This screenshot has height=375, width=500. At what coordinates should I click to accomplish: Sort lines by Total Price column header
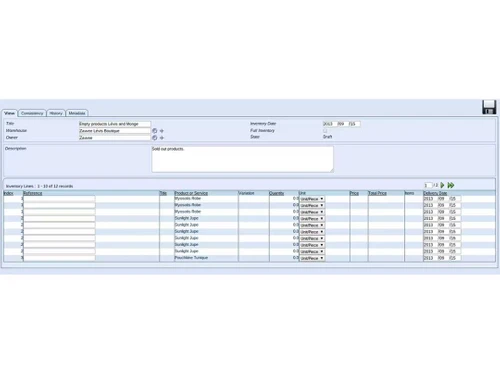tap(377, 193)
